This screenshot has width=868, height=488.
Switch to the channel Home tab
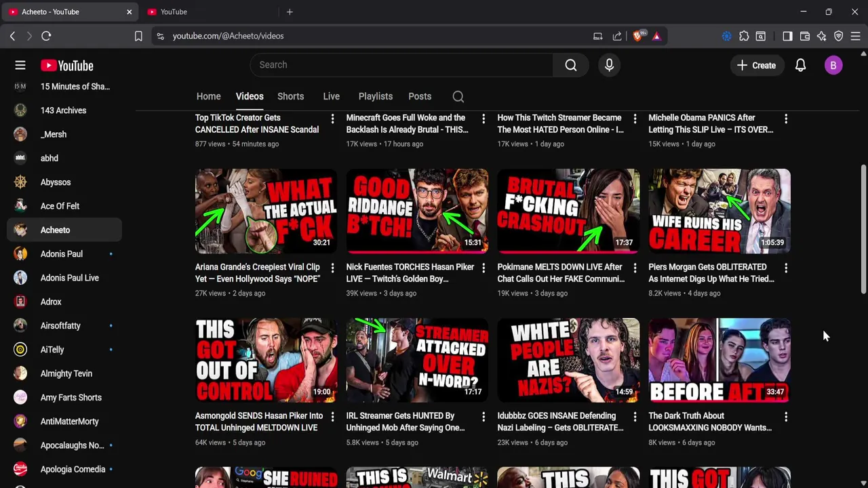[x=208, y=96]
